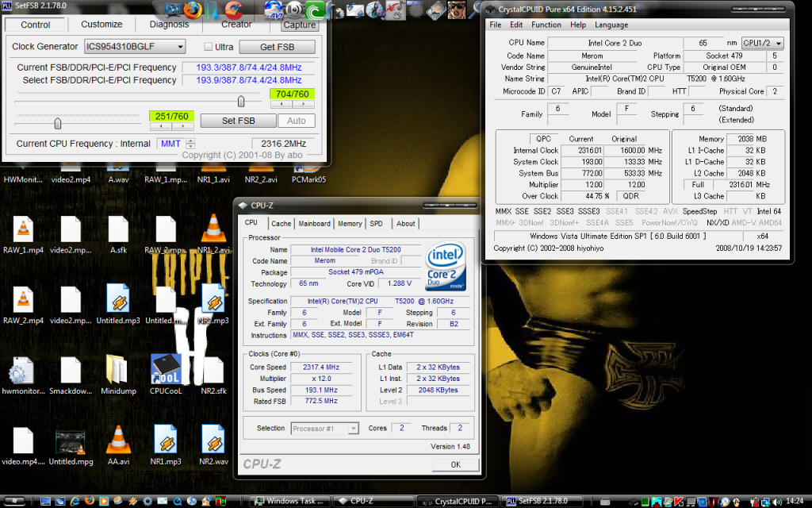Click the 2316.2MHz CPU frequency readout
The width and height of the screenshot is (812, 508).
point(283,144)
